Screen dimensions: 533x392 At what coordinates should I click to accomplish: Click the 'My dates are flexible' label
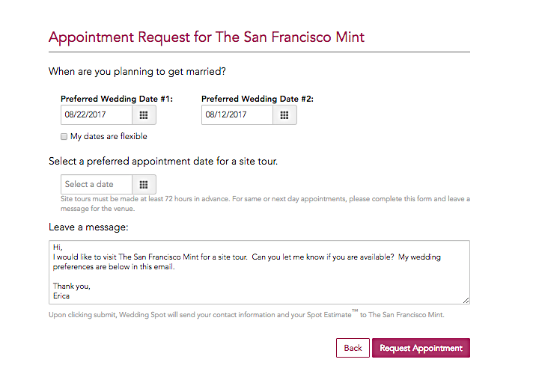tap(109, 137)
